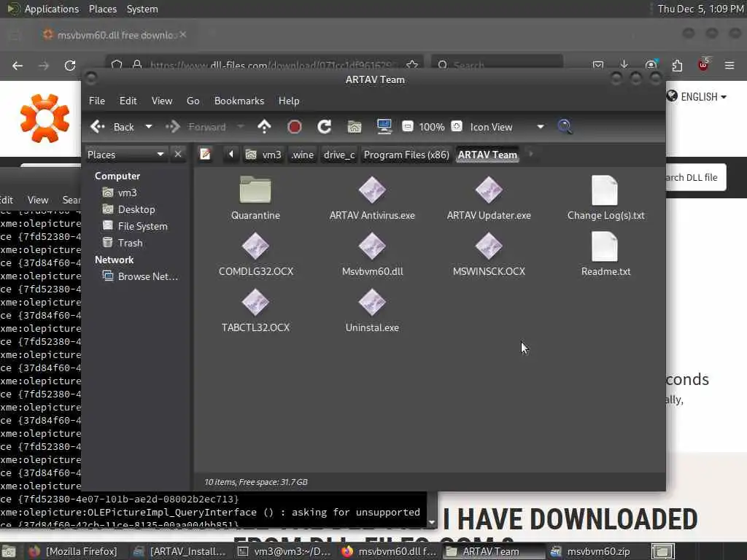This screenshot has width=747, height=560.
Task: Open the Edit menu
Action: pyautogui.click(x=128, y=101)
